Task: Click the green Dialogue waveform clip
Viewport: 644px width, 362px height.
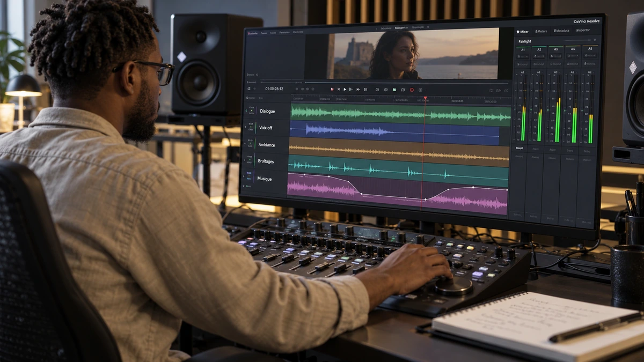Action: click(x=400, y=114)
